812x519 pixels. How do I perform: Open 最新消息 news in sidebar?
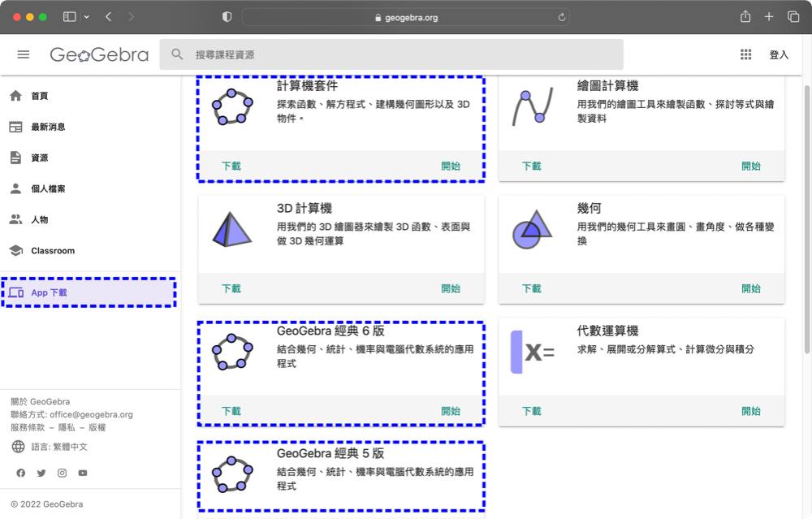(x=90, y=127)
